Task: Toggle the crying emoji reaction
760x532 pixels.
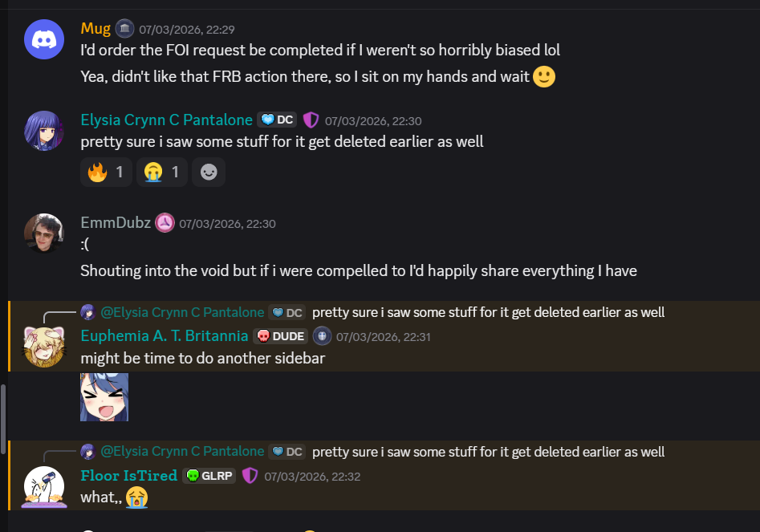Action: (x=161, y=171)
